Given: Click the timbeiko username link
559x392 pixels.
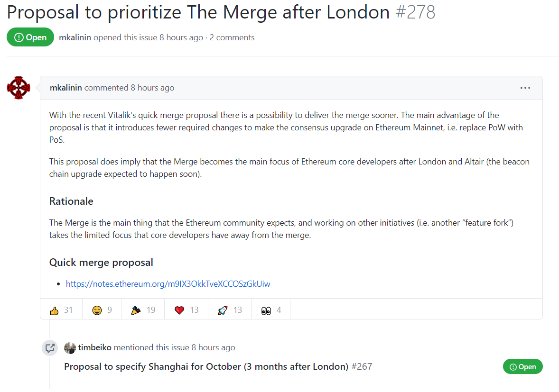Looking at the screenshot, I should (x=95, y=347).
